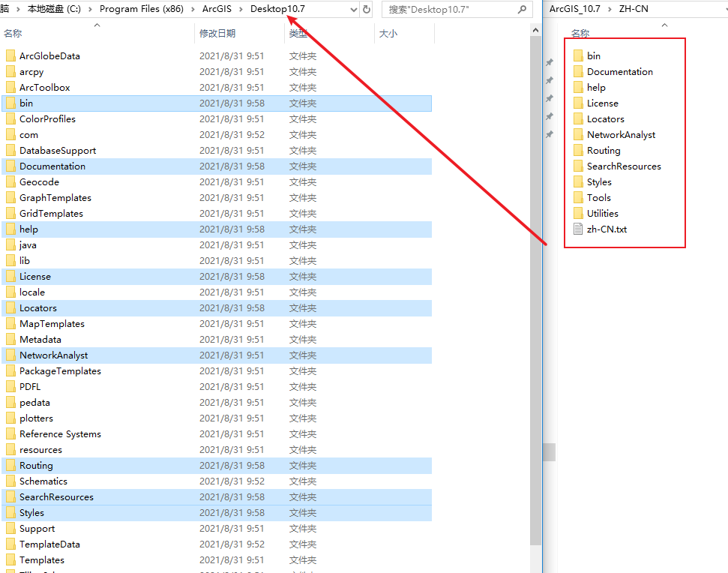Click the DatabaseSupport folder icon

[x=10, y=151]
